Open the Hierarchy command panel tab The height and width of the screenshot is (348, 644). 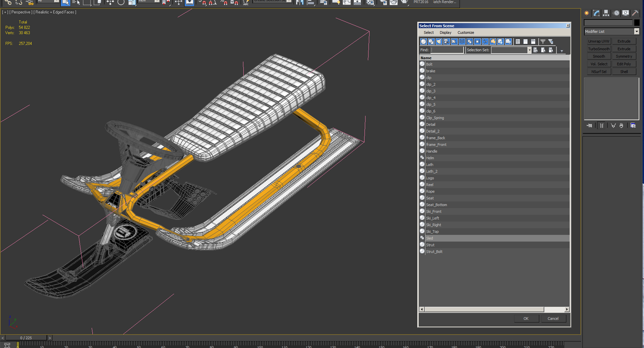coord(606,13)
